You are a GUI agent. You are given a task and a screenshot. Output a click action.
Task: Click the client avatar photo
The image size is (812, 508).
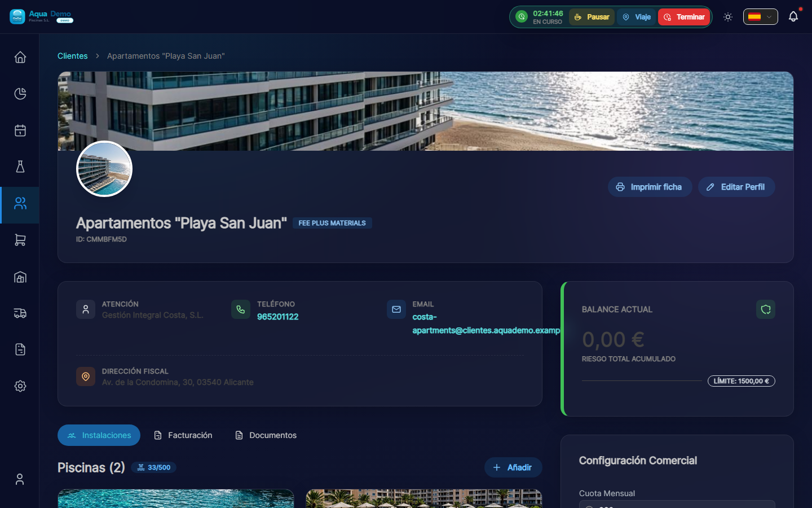coord(104,169)
